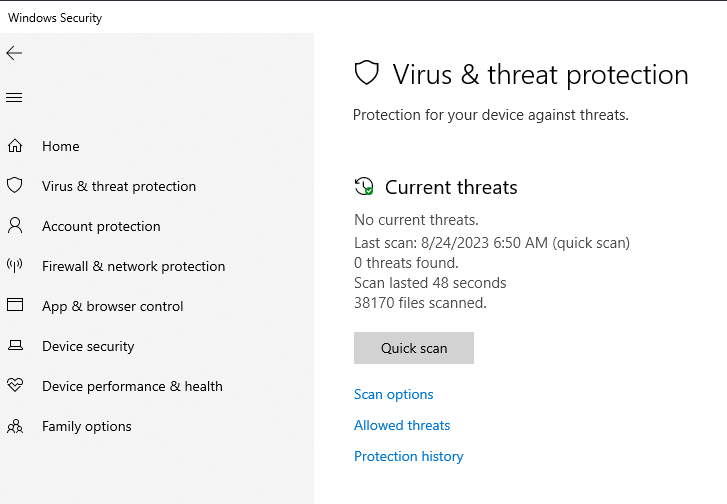Click the back arrow icon
The image size is (727, 504).
coord(14,53)
